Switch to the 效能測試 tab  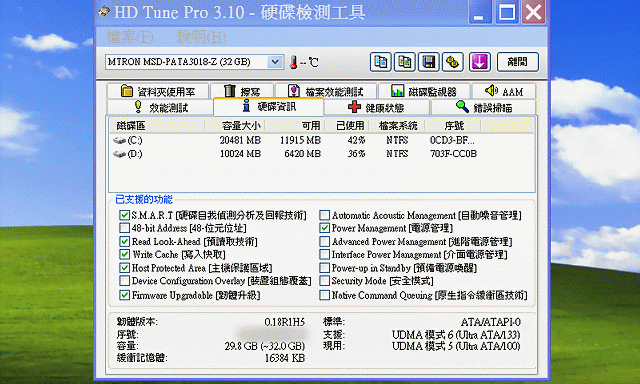[x=160, y=107]
